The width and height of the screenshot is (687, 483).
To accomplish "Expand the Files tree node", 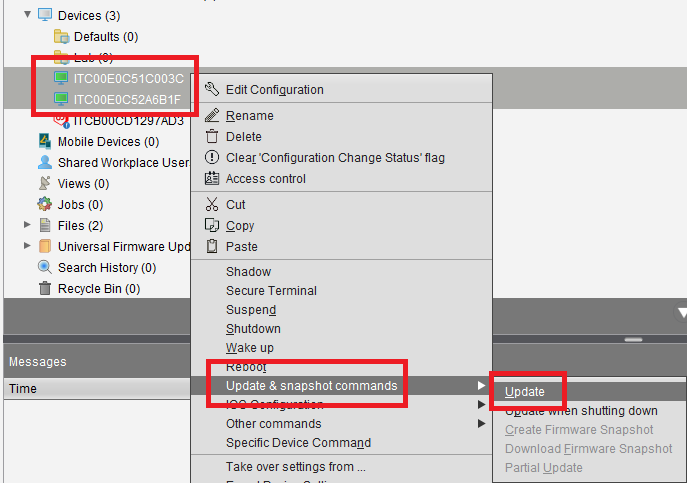I will tap(27, 226).
